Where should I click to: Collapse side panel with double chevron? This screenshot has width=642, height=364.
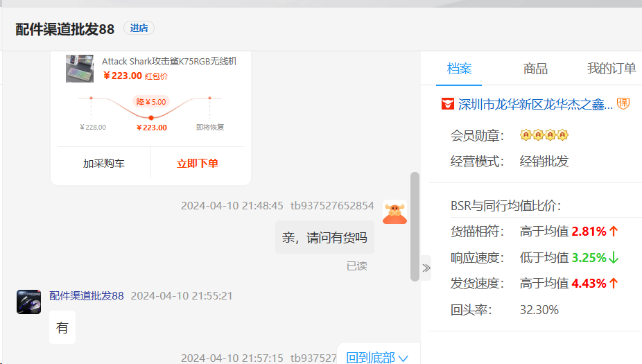[x=426, y=268]
